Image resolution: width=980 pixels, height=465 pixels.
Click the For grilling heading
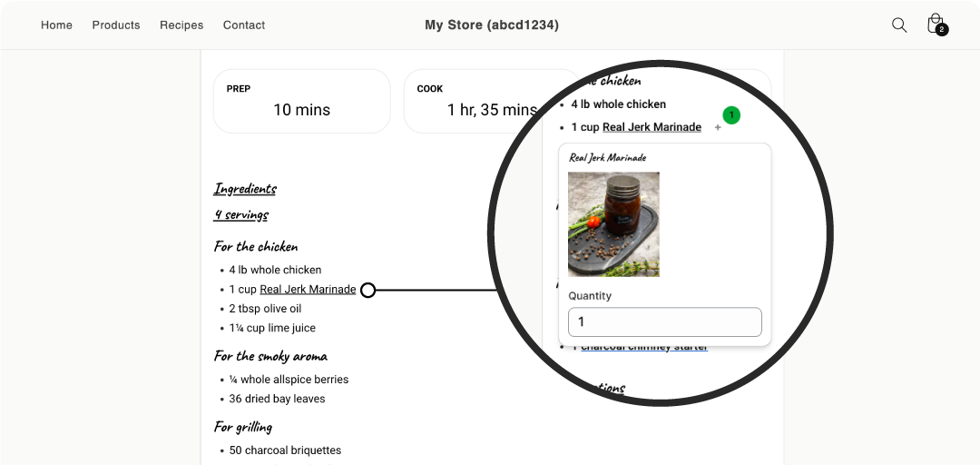pyautogui.click(x=243, y=427)
